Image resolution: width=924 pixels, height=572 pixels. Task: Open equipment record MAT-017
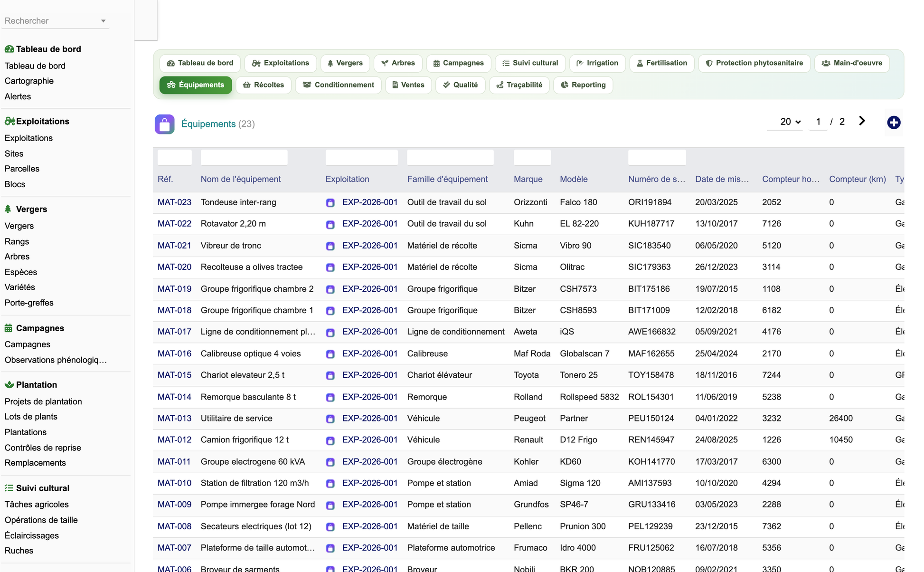coord(174,332)
